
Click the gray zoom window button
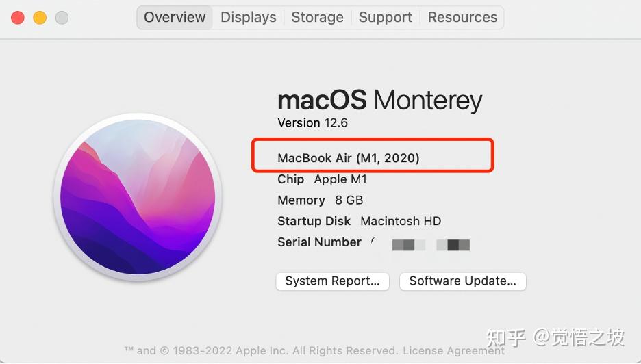(62, 18)
